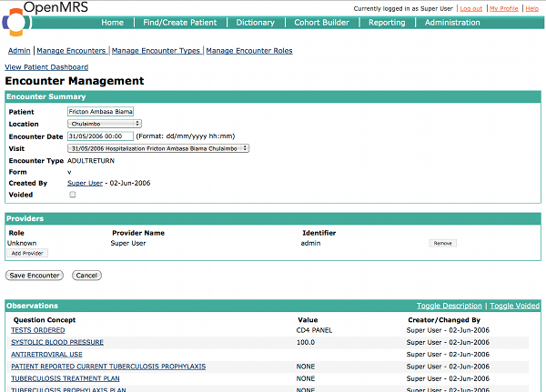Click the Log out link

(x=471, y=9)
